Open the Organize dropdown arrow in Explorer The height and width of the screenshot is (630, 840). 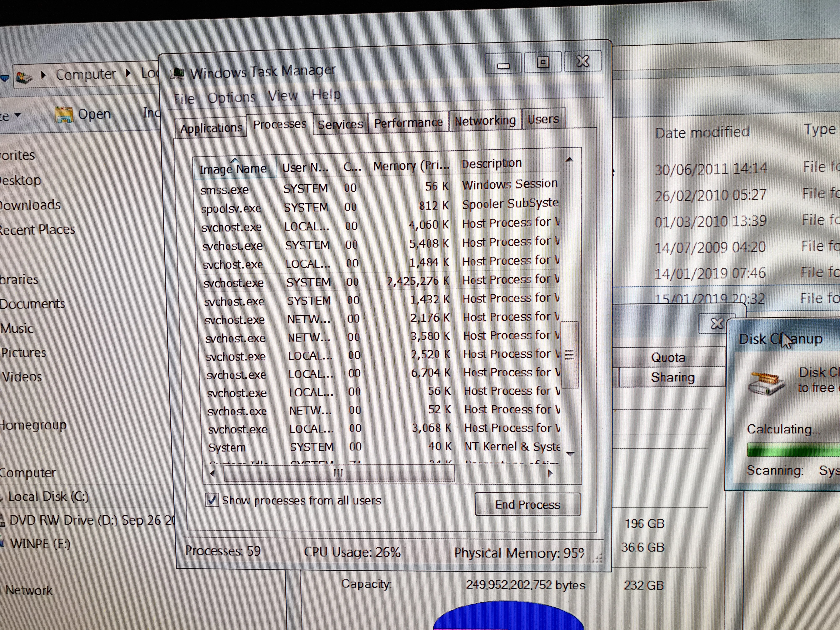pos(17,115)
